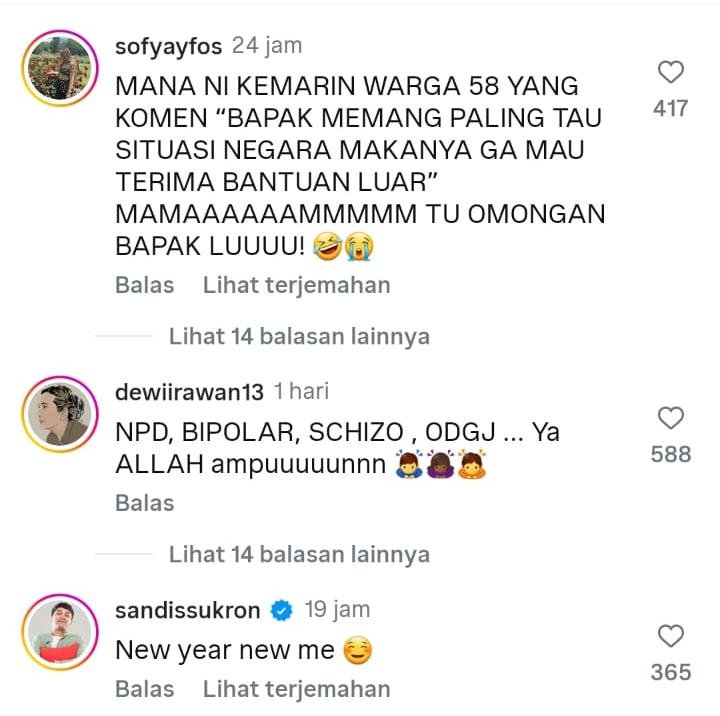The image size is (720, 716).
Task: Open the dewiirawan13 username link
Action: [189, 392]
